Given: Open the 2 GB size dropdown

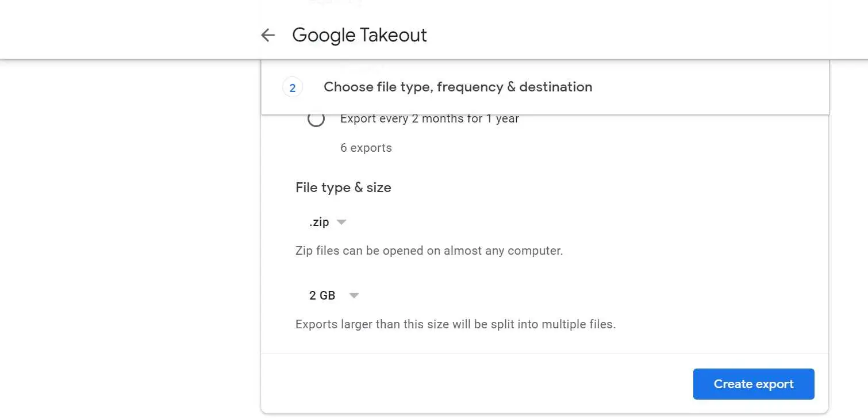Looking at the screenshot, I should (x=333, y=296).
